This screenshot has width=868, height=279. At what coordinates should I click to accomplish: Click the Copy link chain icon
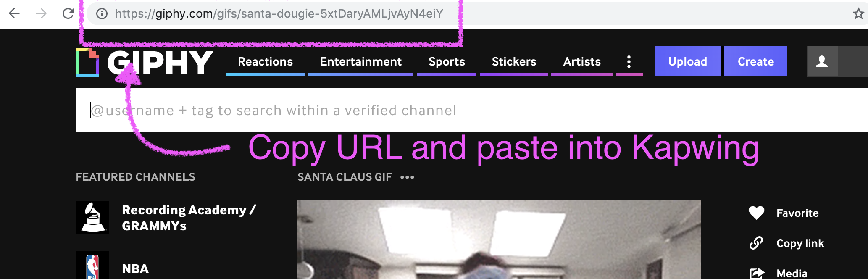click(x=756, y=243)
